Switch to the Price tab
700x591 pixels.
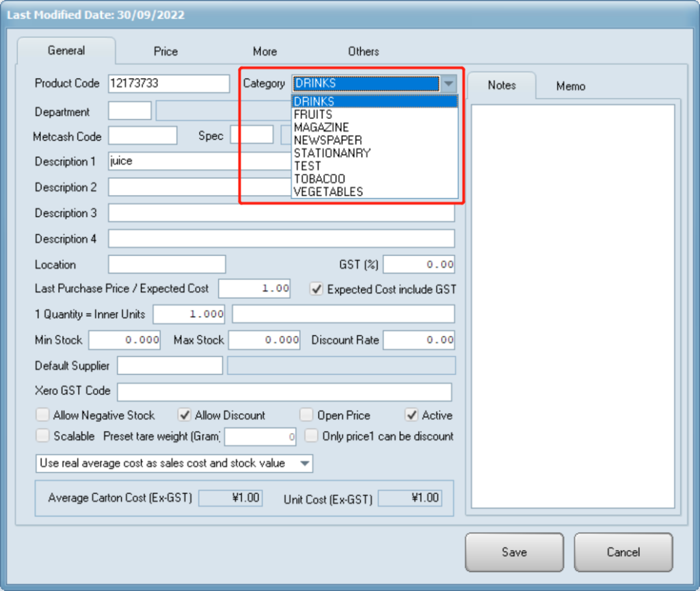click(x=165, y=51)
